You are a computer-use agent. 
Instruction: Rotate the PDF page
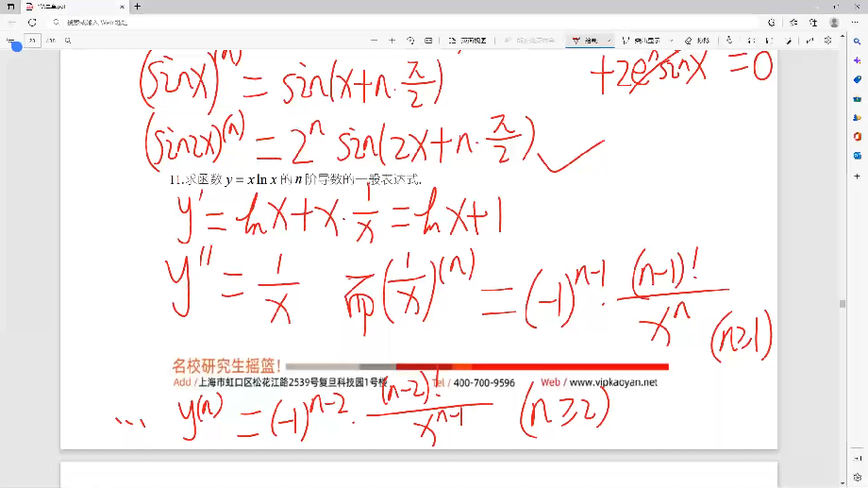point(410,41)
